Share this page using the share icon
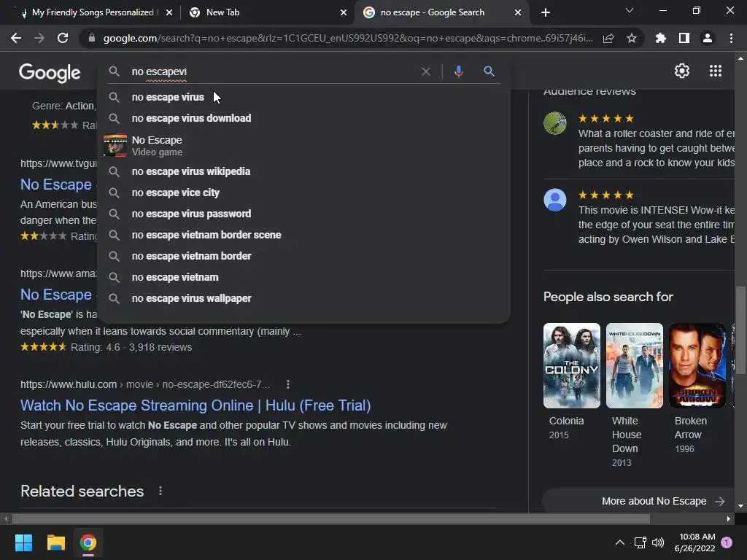 (608, 38)
